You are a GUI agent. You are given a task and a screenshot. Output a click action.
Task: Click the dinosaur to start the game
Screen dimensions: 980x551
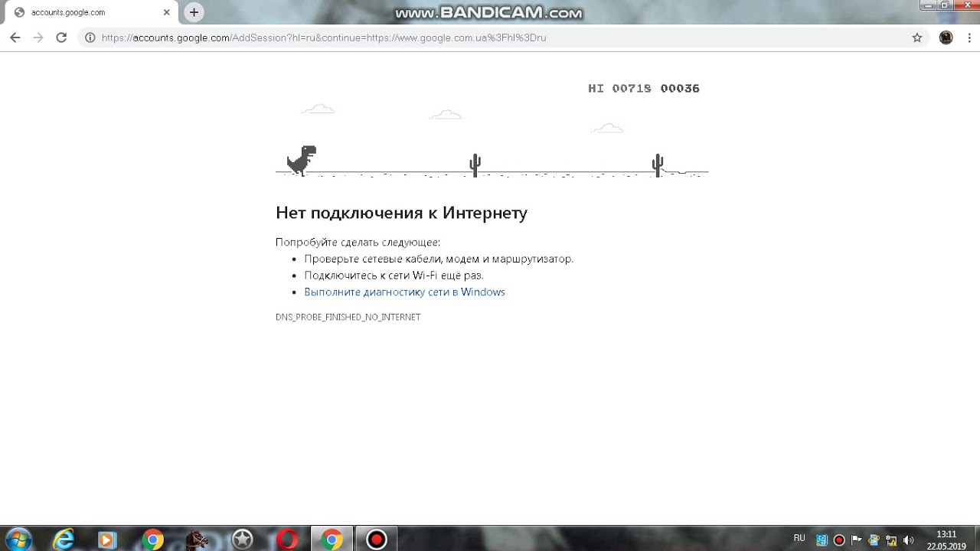(x=301, y=159)
